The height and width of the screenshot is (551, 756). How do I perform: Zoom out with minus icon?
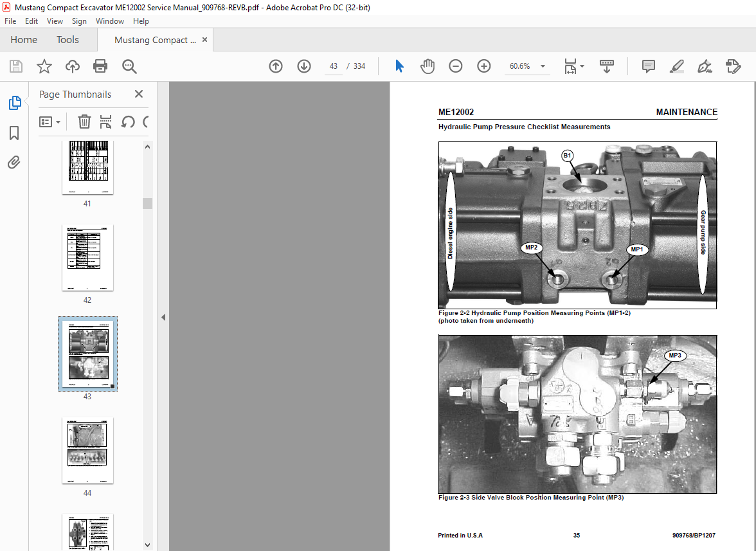coord(456,66)
